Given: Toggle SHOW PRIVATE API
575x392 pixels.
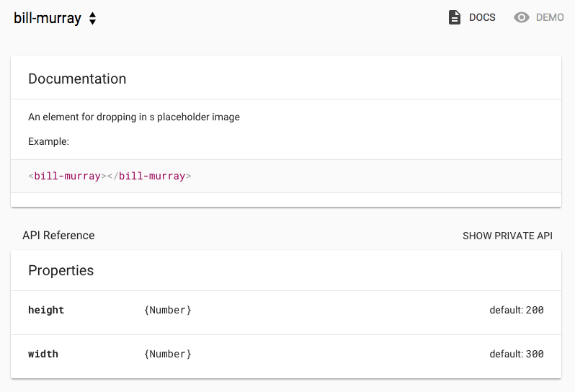Looking at the screenshot, I should click(507, 236).
